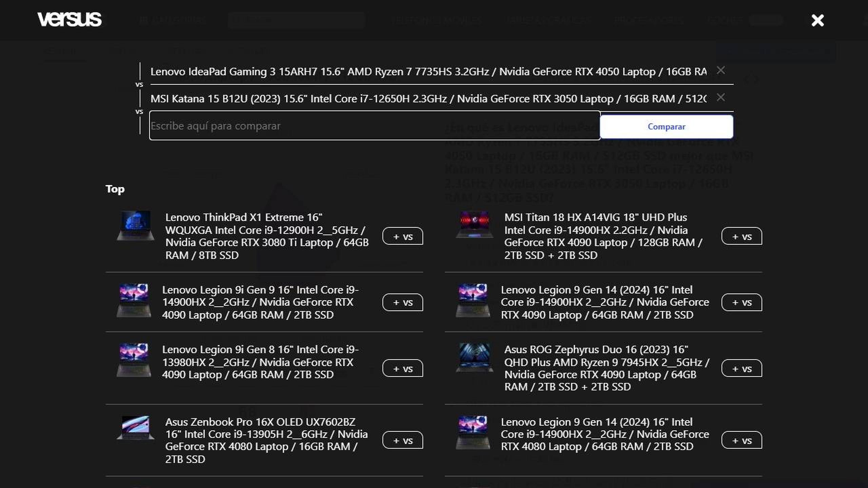Add Lenovo Legion 9i Gen 8 with + vs
The width and height of the screenshot is (868, 488).
403,368
